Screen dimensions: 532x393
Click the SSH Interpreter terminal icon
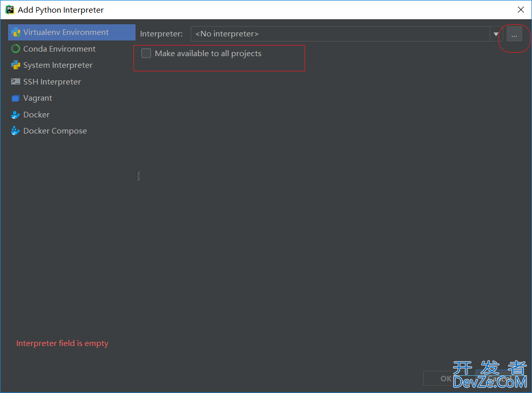16,81
